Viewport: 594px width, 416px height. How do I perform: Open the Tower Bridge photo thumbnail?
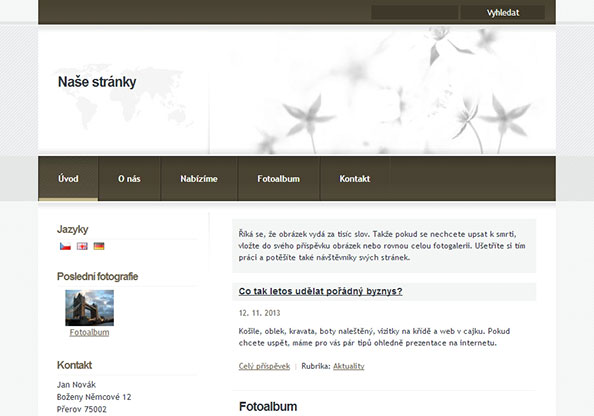(x=89, y=308)
